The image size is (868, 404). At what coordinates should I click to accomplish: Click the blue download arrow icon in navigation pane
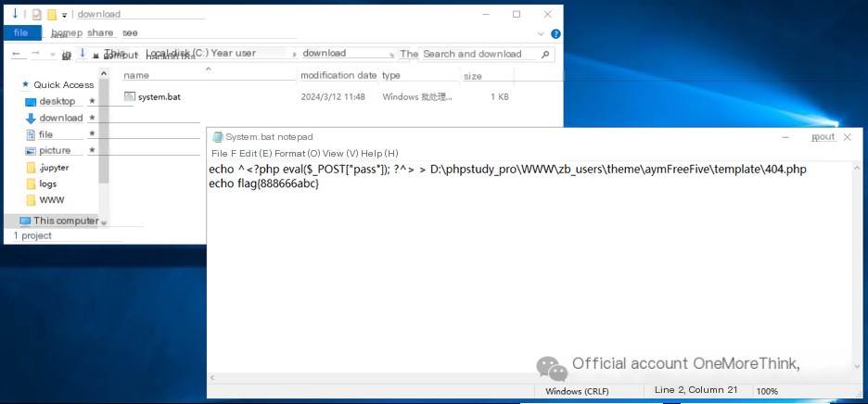point(31,119)
